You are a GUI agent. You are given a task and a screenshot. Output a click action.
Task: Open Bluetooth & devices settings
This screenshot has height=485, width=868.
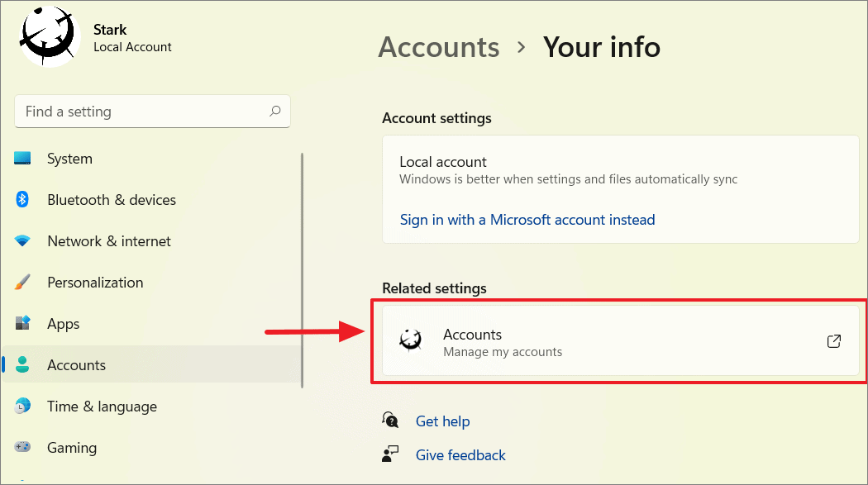[x=112, y=200]
